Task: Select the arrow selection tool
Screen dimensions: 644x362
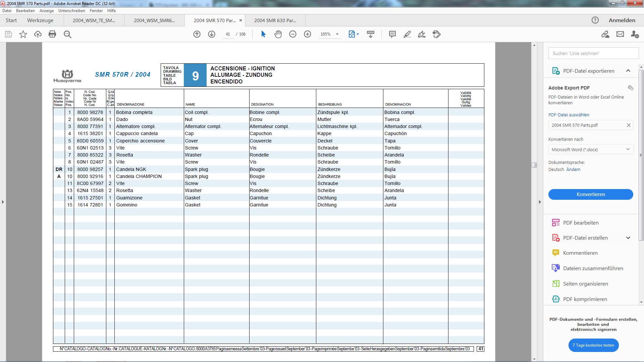Action: point(263,34)
